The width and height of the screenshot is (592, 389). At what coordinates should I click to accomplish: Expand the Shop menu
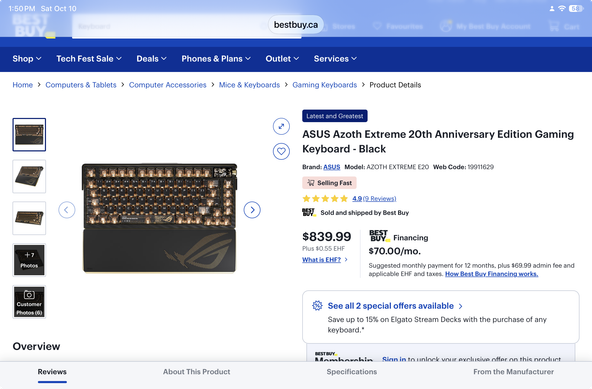pyautogui.click(x=27, y=59)
